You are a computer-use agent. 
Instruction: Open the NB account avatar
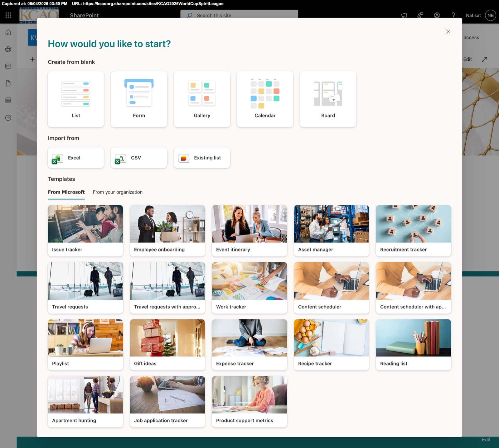point(491,15)
